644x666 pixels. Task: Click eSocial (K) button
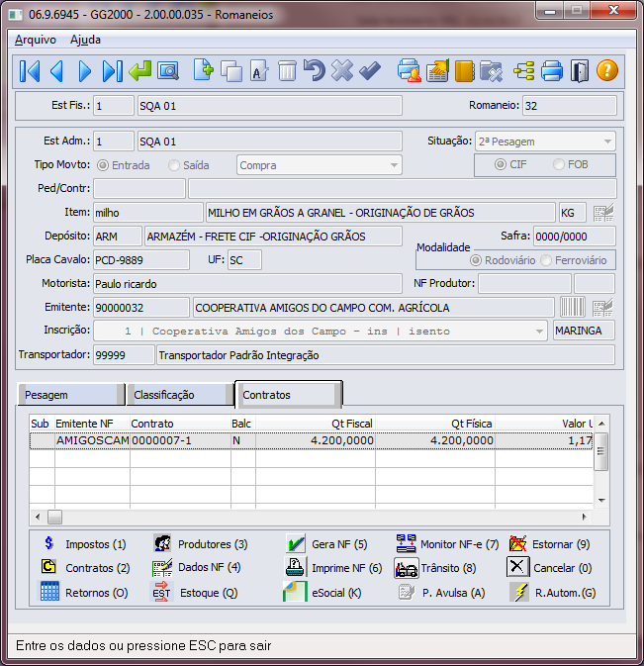pyautogui.click(x=322, y=592)
